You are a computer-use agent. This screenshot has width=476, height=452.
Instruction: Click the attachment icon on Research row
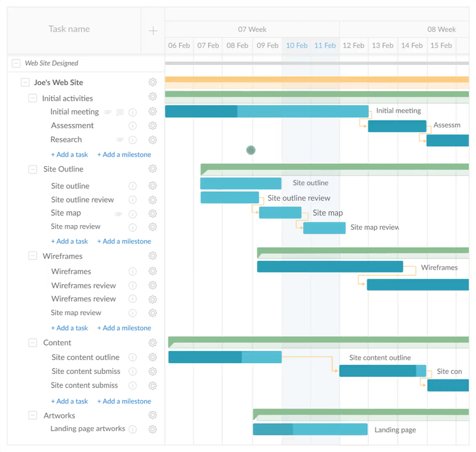coord(120,140)
